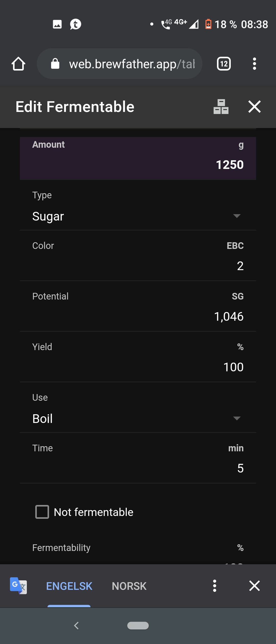The width and height of the screenshot is (276, 644).
Task: Tap the lock icon in address bar
Action: (55, 64)
